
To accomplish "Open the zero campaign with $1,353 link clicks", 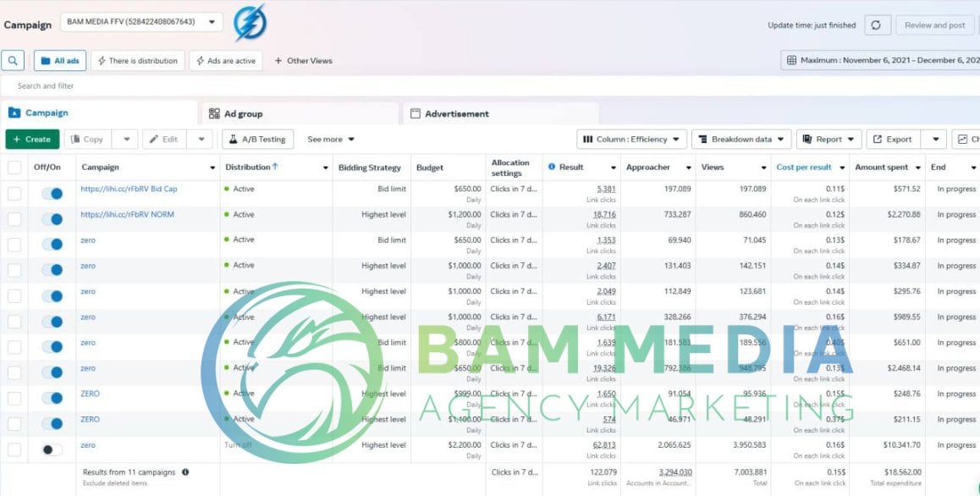I will 88,240.
